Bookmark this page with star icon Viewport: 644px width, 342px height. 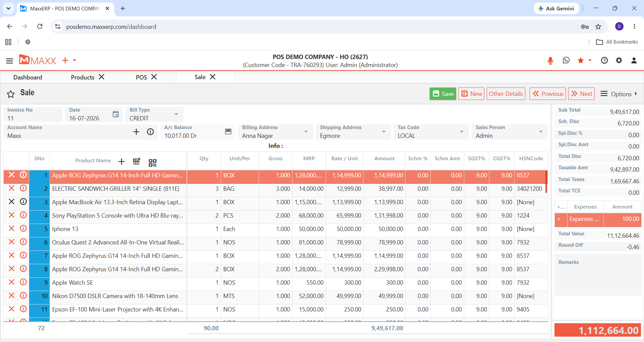pyautogui.click(x=598, y=26)
